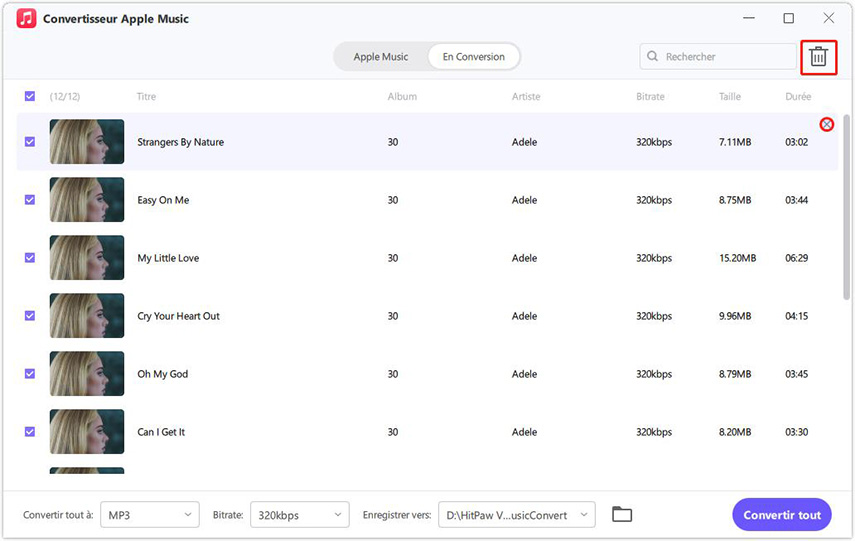The height and width of the screenshot is (541, 855).
Task: Click the 7.11MB size value
Action: (735, 142)
